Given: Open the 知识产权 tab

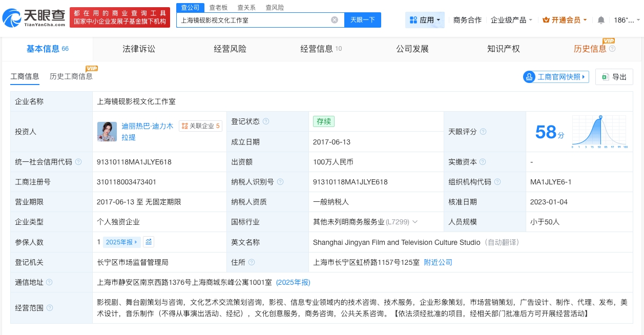Looking at the screenshot, I should (503, 49).
